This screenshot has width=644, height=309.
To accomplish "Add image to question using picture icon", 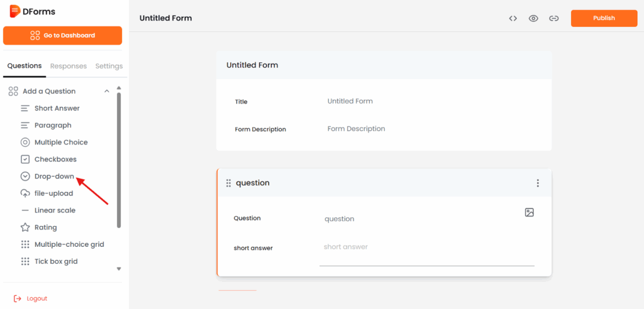I will click(x=529, y=213).
